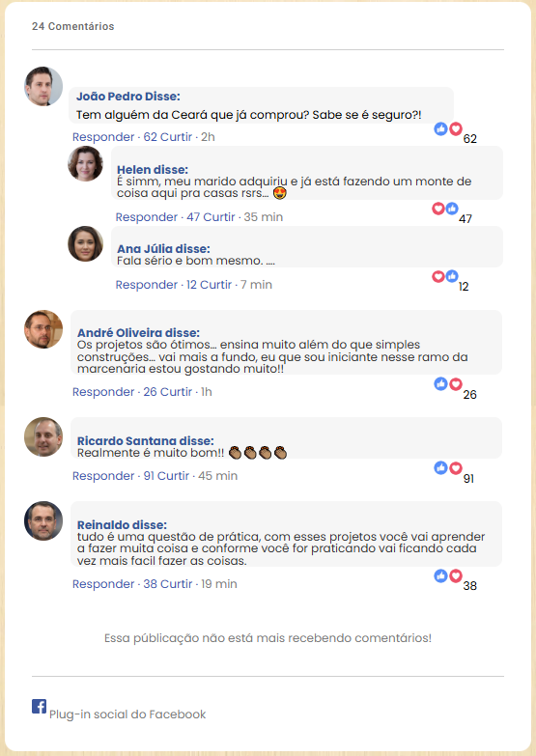
Task: Click thumbs-up reaction on João Pedro's comment
Action: tap(441, 128)
